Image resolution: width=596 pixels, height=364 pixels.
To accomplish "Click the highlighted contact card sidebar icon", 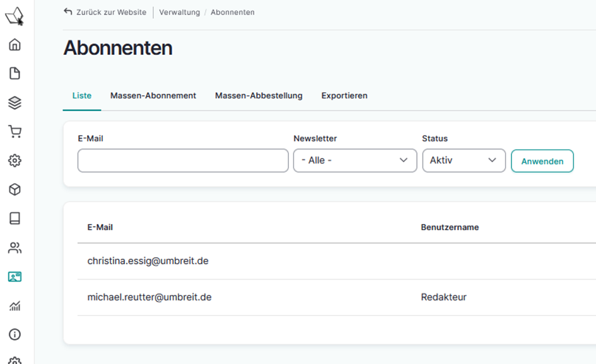I will click(x=15, y=277).
